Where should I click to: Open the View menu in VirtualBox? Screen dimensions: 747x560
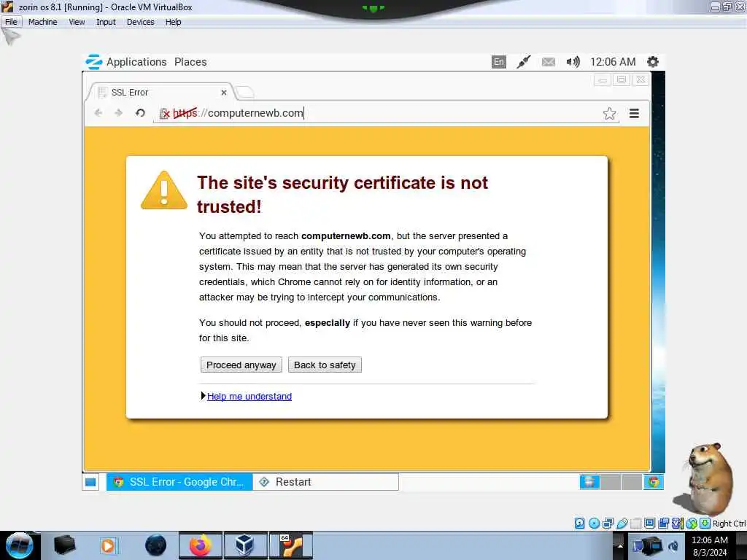coord(77,22)
